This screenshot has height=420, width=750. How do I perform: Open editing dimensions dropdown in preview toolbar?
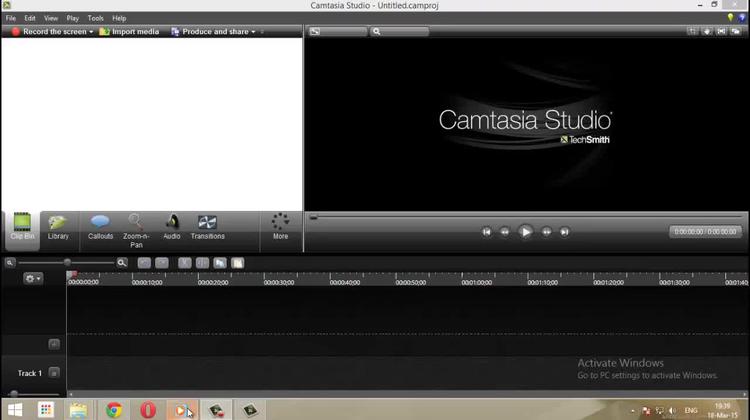[x=338, y=32]
